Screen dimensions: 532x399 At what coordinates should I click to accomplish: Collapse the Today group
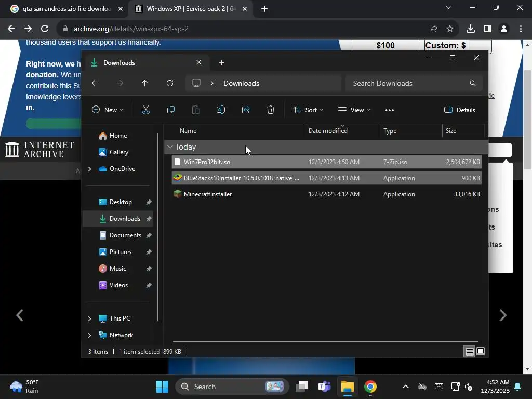tap(170, 147)
